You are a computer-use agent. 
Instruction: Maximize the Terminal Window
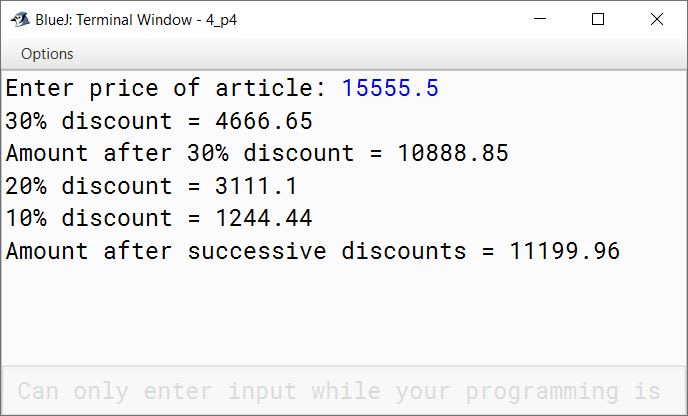pos(598,19)
